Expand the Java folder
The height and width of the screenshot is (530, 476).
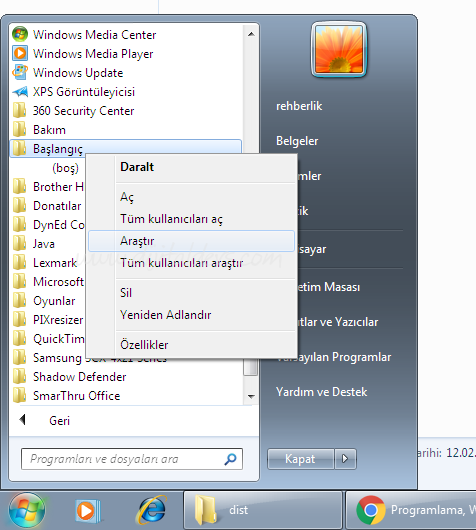tap(44, 244)
